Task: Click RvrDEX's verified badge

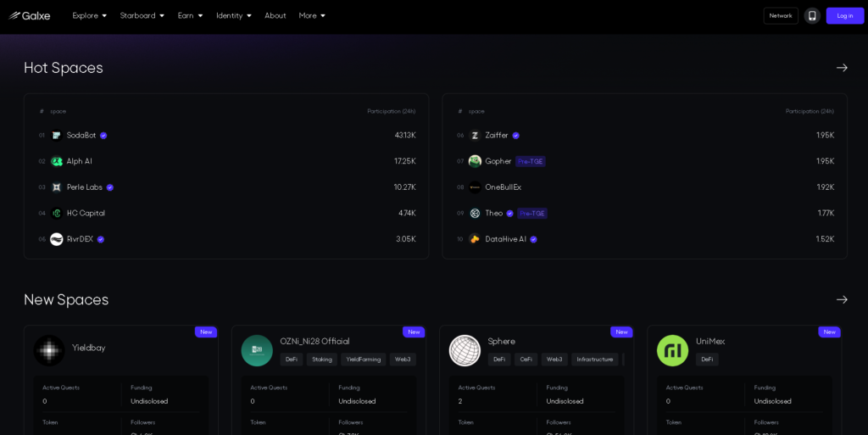Action: (x=101, y=240)
